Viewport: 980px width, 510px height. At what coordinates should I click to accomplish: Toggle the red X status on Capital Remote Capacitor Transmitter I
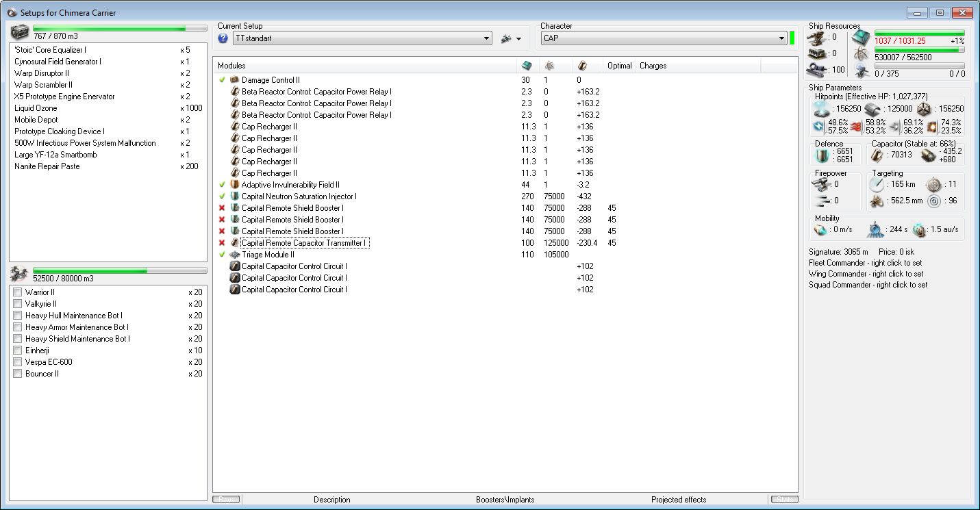coord(222,243)
